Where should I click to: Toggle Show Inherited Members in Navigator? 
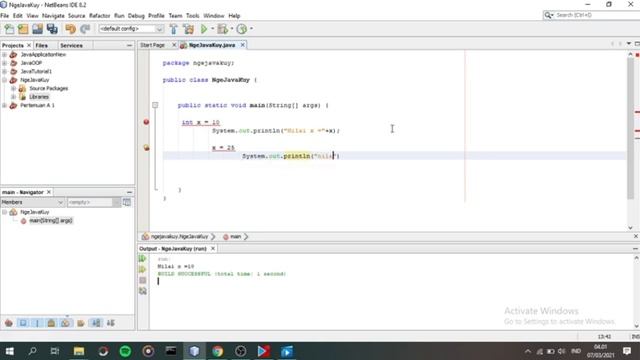(9, 323)
